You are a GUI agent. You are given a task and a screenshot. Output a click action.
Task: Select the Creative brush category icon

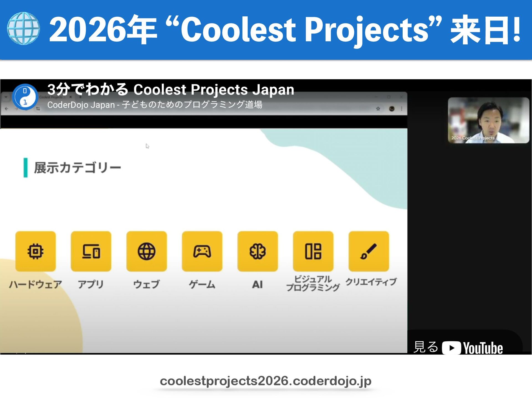click(369, 251)
